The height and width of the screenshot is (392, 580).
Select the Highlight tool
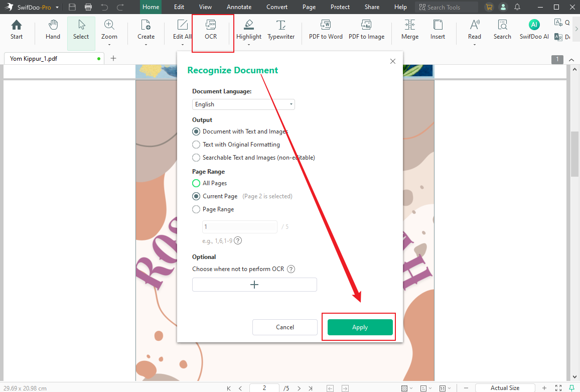pyautogui.click(x=248, y=29)
